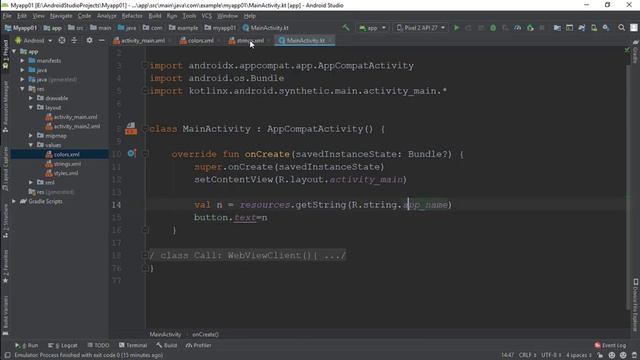This screenshot has width=640, height=360.
Task: Click CRLF line separator in status bar
Action: (x=527, y=355)
